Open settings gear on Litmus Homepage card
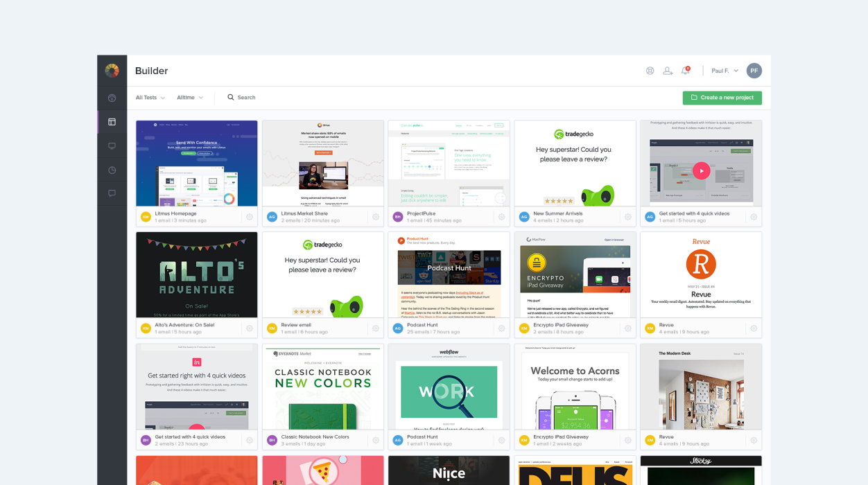The width and height of the screenshot is (868, 485). [250, 217]
